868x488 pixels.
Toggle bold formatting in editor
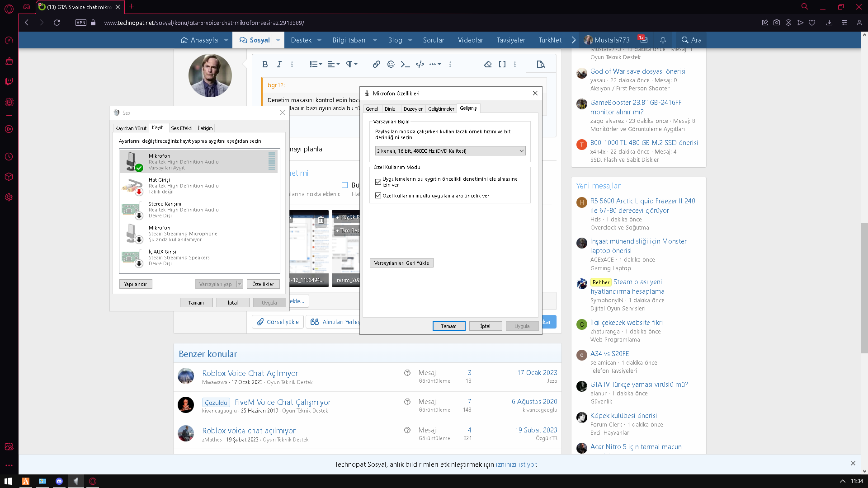(x=265, y=64)
